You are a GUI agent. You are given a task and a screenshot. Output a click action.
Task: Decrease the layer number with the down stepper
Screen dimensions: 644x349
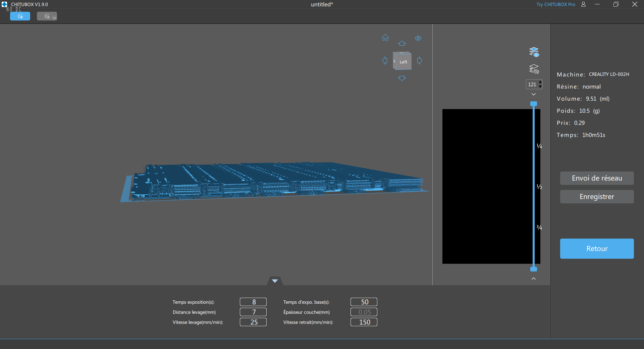point(540,87)
